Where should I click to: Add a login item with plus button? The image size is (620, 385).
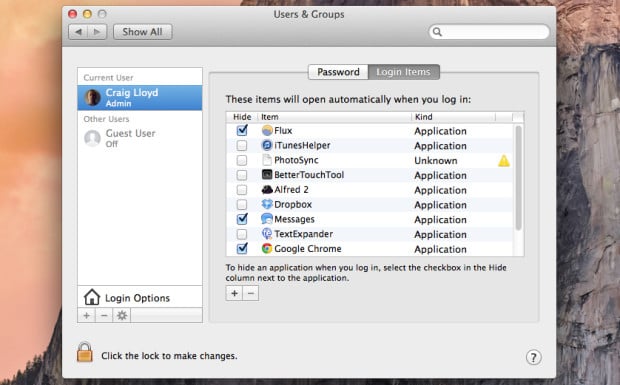(x=234, y=293)
